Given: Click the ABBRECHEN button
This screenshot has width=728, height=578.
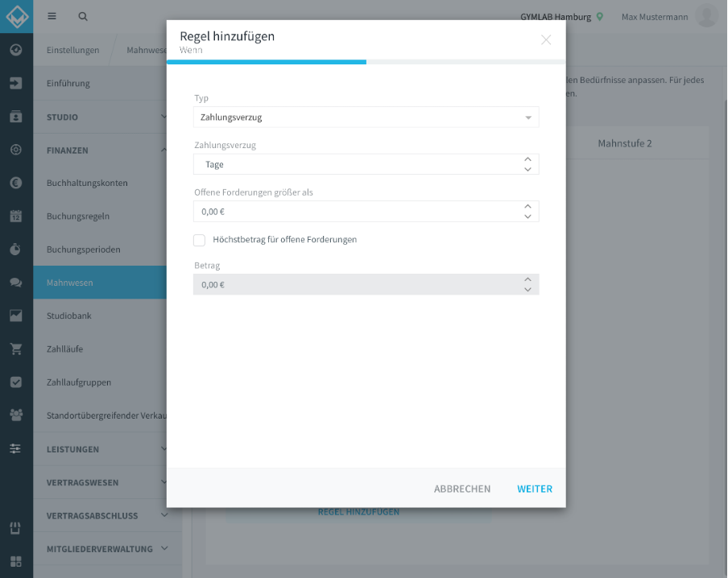Looking at the screenshot, I should pos(462,489).
